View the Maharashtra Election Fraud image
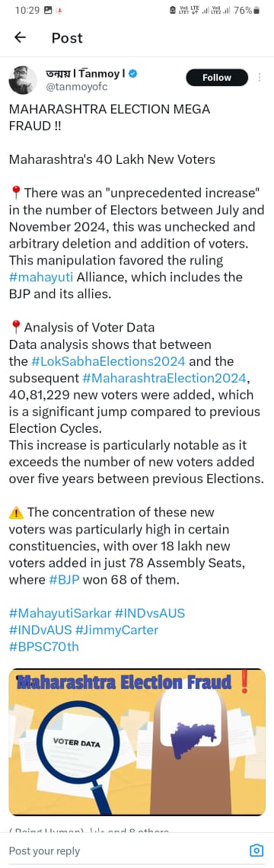The width and height of the screenshot is (274, 868). 137,741
